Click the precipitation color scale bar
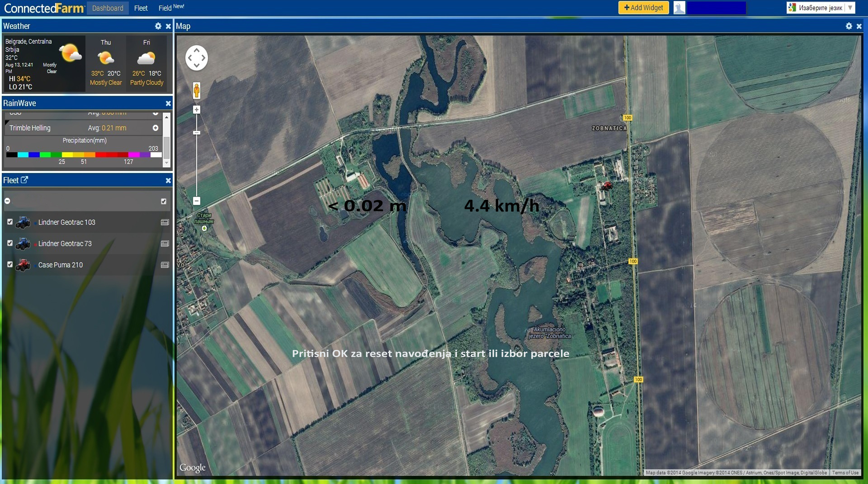The width and height of the screenshot is (868, 484). [x=84, y=155]
